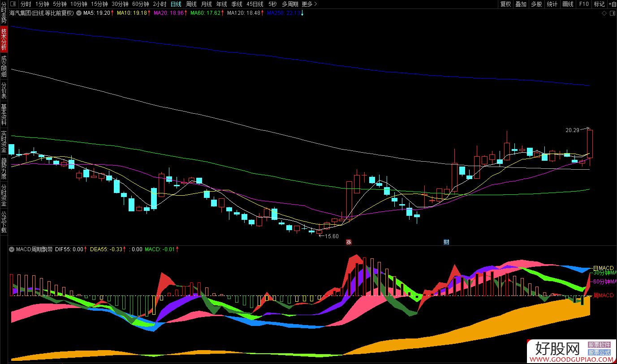Switch to 月线 monthly period

(207, 4)
